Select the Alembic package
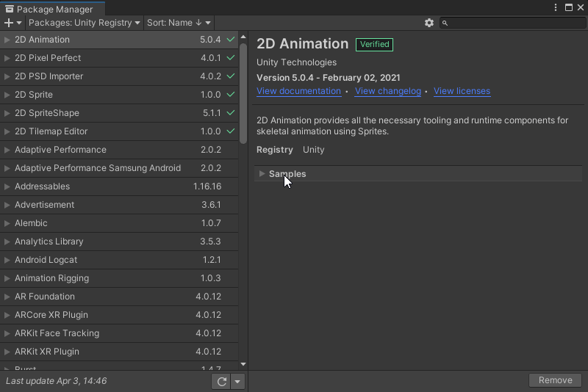588x392 pixels. point(119,223)
